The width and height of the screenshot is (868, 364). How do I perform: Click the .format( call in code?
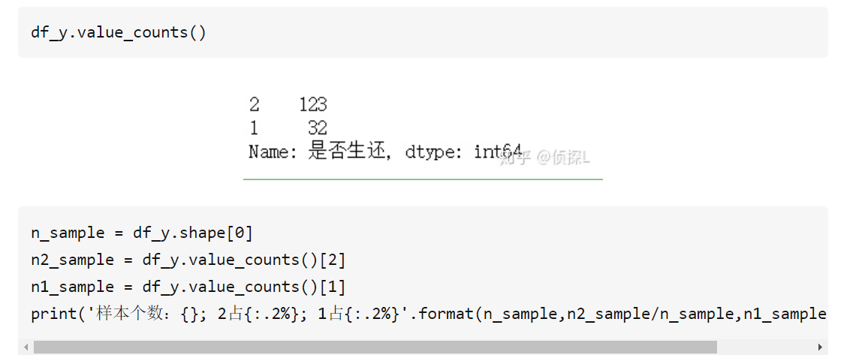click(x=446, y=314)
